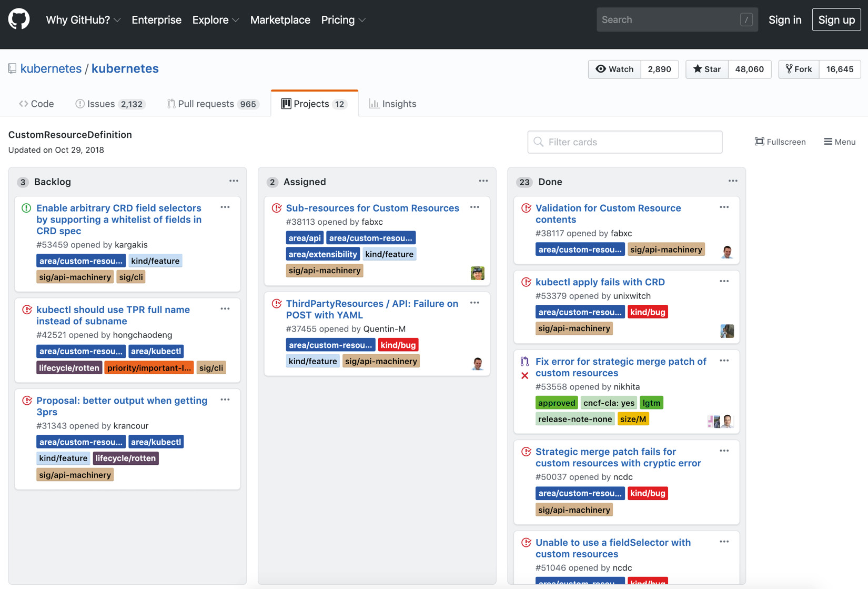Screen dimensions: 868x589
Task: Click closed issue icon on Validation for Custom Resource card
Action: pos(526,208)
